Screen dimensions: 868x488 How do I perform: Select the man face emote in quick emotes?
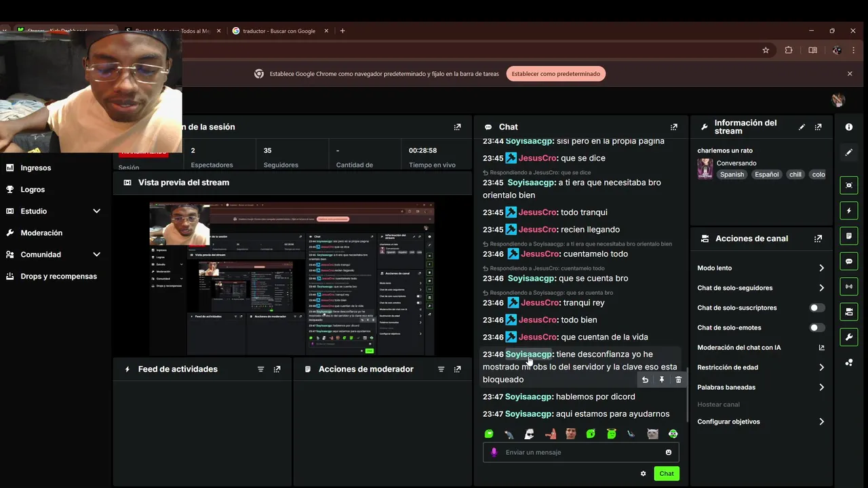click(x=571, y=434)
